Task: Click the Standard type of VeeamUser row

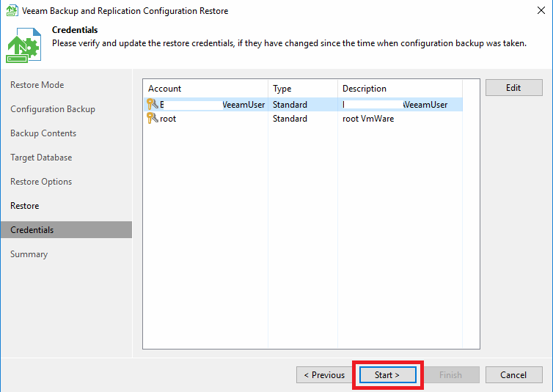Action: tap(290, 105)
